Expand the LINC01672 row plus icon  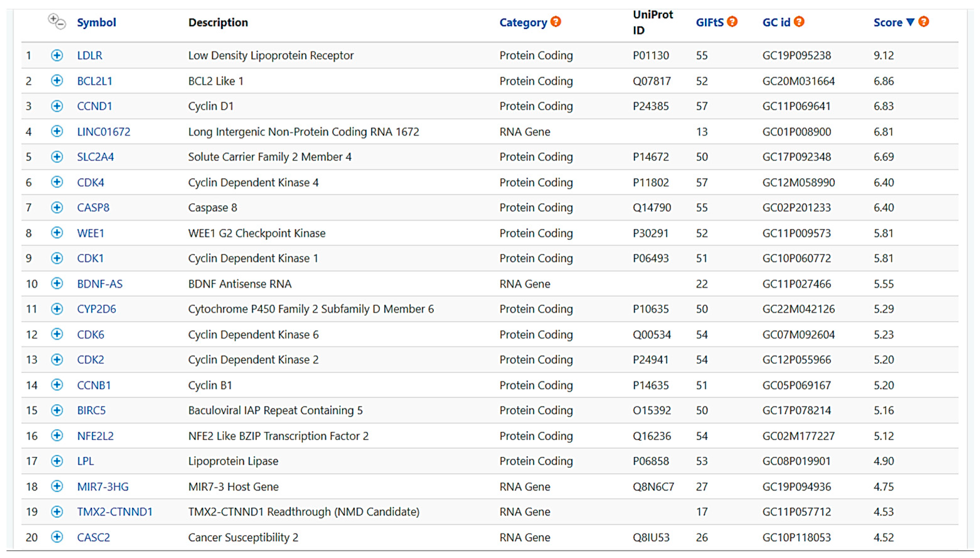(57, 131)
